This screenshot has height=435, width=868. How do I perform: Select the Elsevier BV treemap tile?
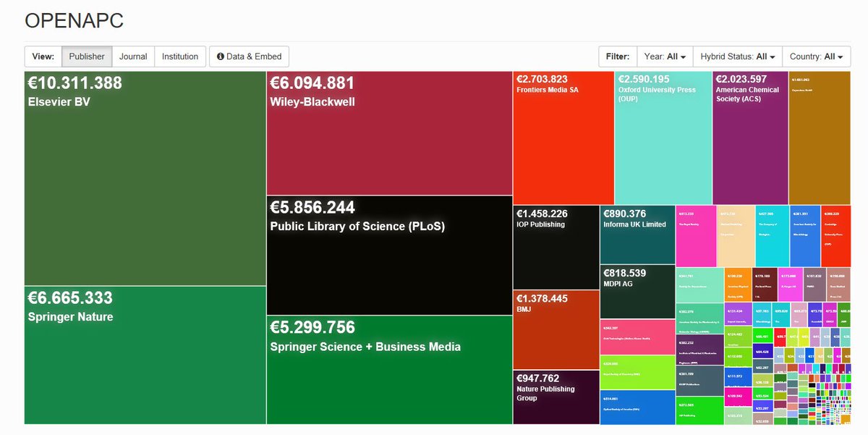[x=145, y=174]
